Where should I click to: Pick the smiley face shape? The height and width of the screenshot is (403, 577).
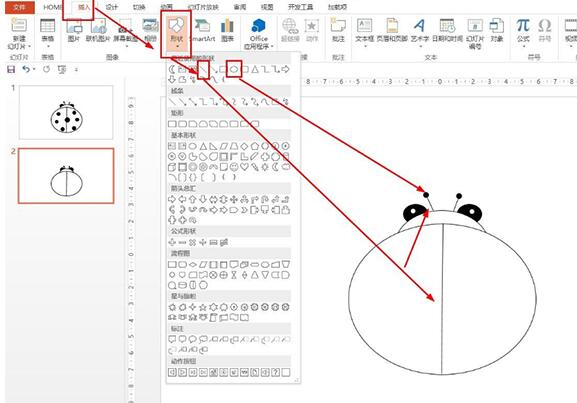234,167
